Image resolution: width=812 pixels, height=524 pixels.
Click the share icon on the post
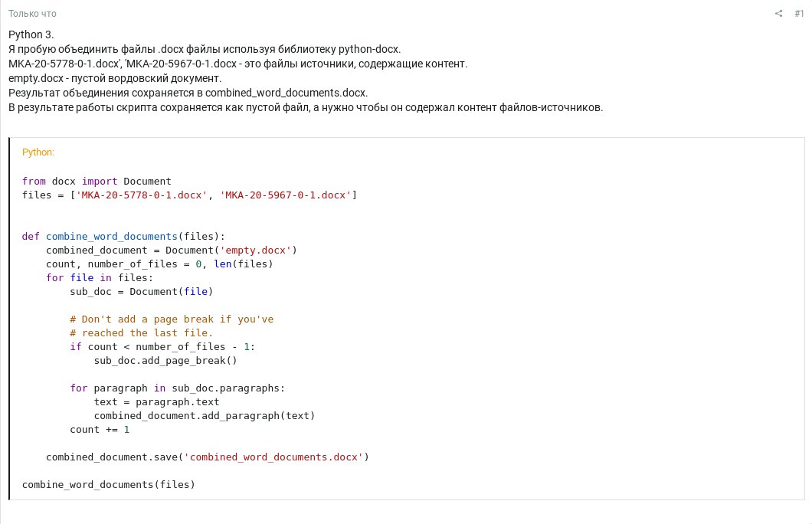[778, 14]
